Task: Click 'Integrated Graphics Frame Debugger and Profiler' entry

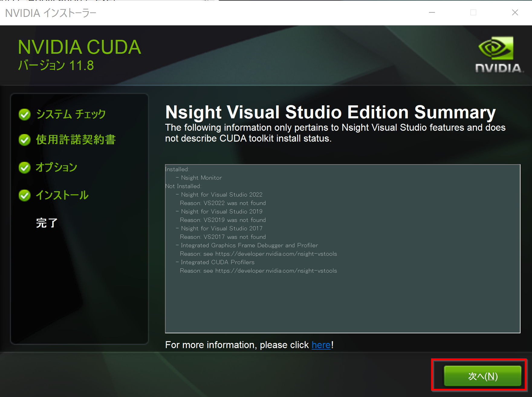Action: coord(249,245)
